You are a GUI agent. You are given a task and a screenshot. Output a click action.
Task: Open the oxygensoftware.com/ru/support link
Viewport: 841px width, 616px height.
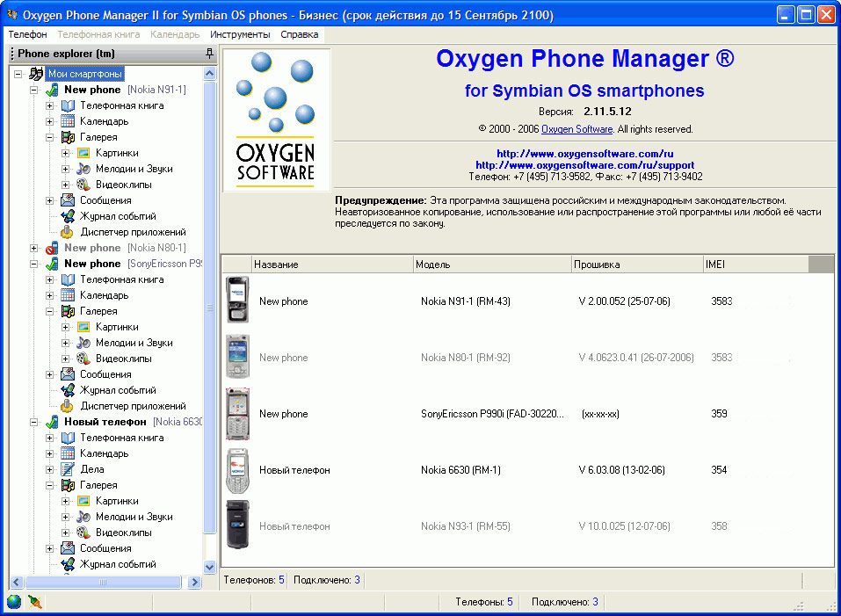tap(585, 165)
